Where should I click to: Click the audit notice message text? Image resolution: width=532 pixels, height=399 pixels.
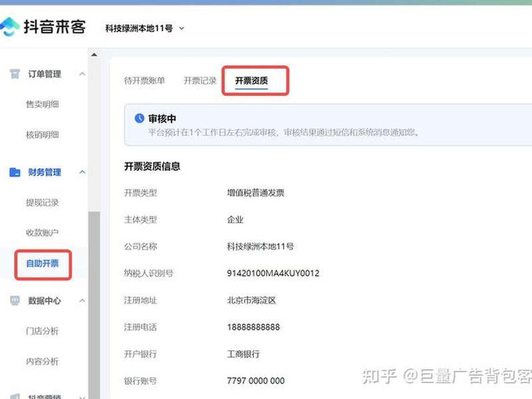pyautogui.click(x=283, y=132)
